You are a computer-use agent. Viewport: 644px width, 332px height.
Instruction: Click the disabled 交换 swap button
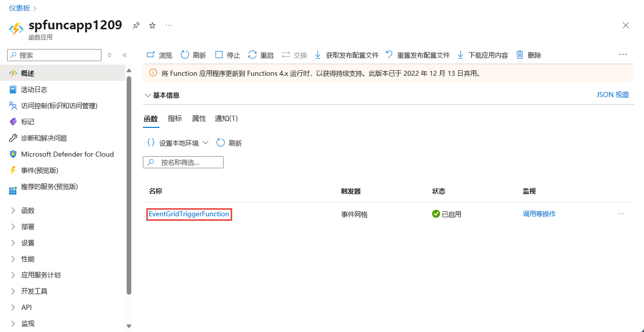(294, 55)
